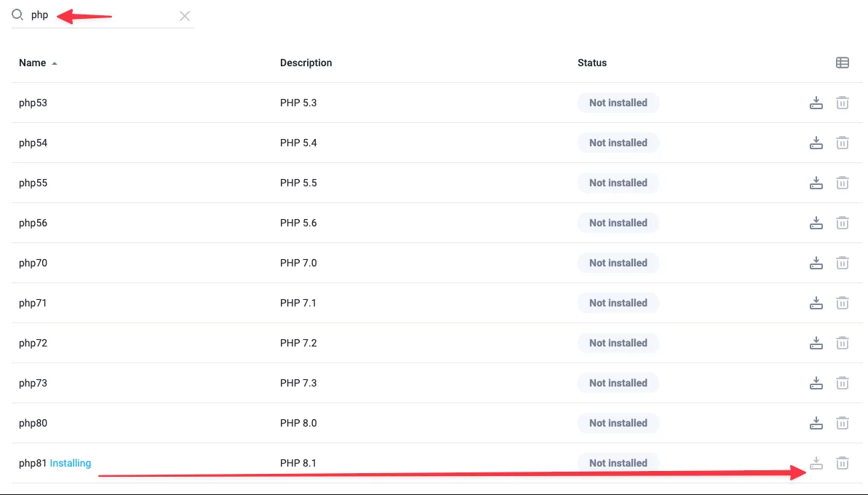Sort by the Name column header

click(x=33, y=63)
